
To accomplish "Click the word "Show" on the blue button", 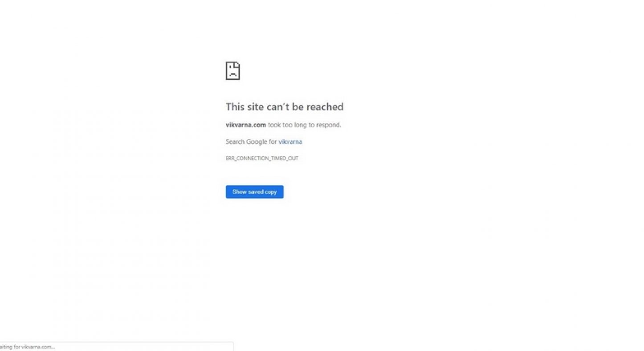I will (x=240, y=192).
